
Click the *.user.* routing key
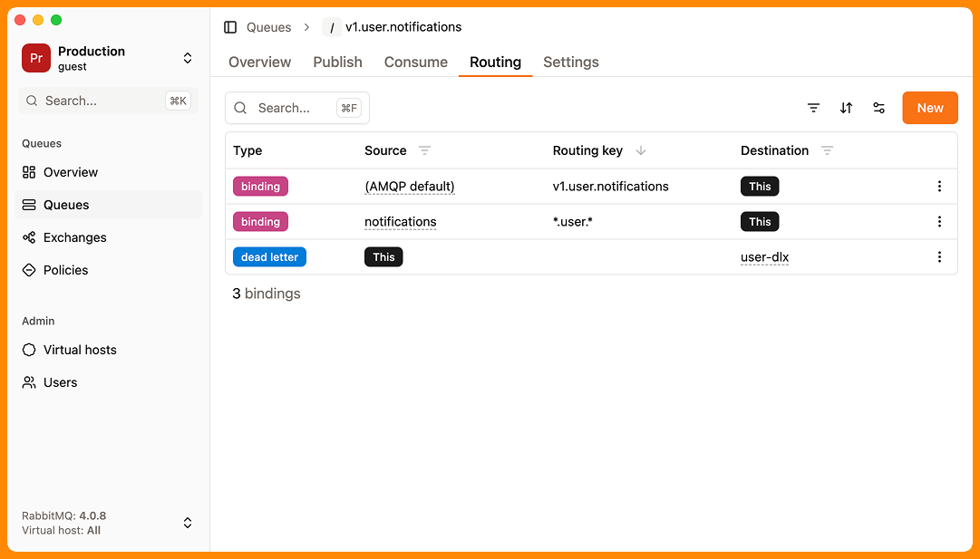pos(573,222)
